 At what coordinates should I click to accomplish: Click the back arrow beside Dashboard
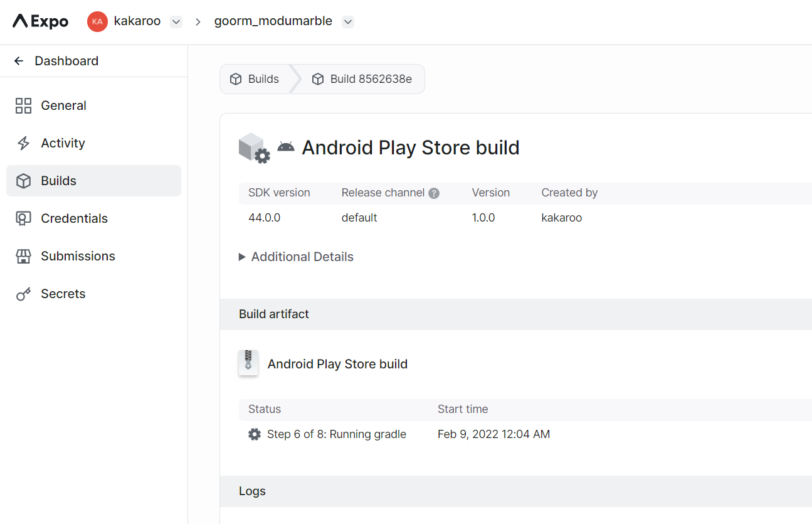(19, 61)
